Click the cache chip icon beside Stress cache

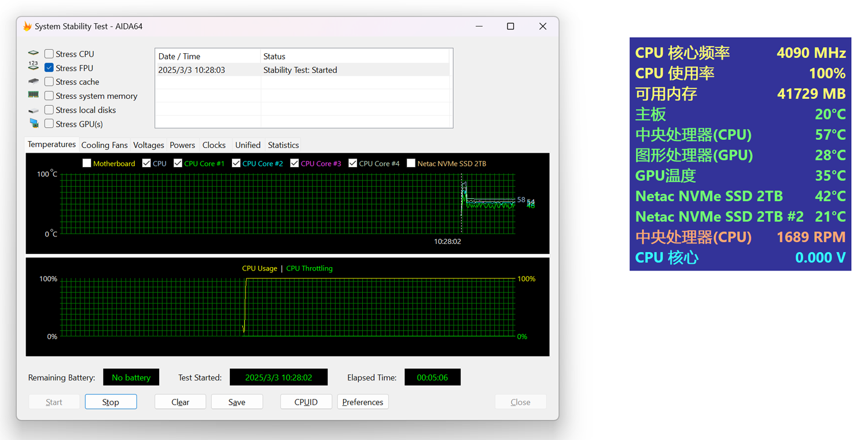(x=34, y=82)
